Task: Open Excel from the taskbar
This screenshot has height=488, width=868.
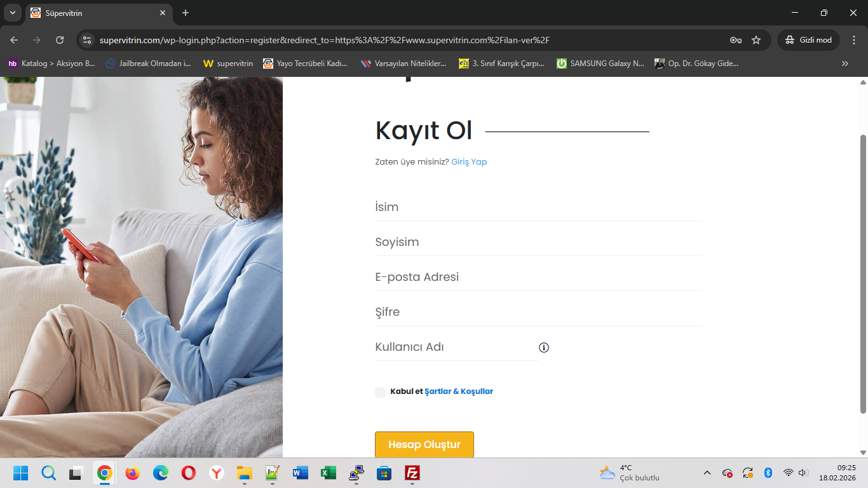Action: click(x=328, y=473)
